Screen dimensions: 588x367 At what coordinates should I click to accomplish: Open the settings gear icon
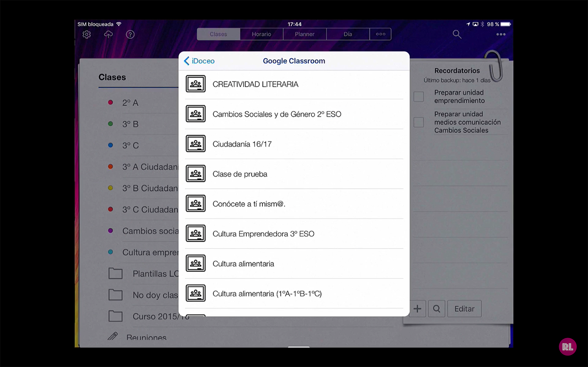[86, 34]
